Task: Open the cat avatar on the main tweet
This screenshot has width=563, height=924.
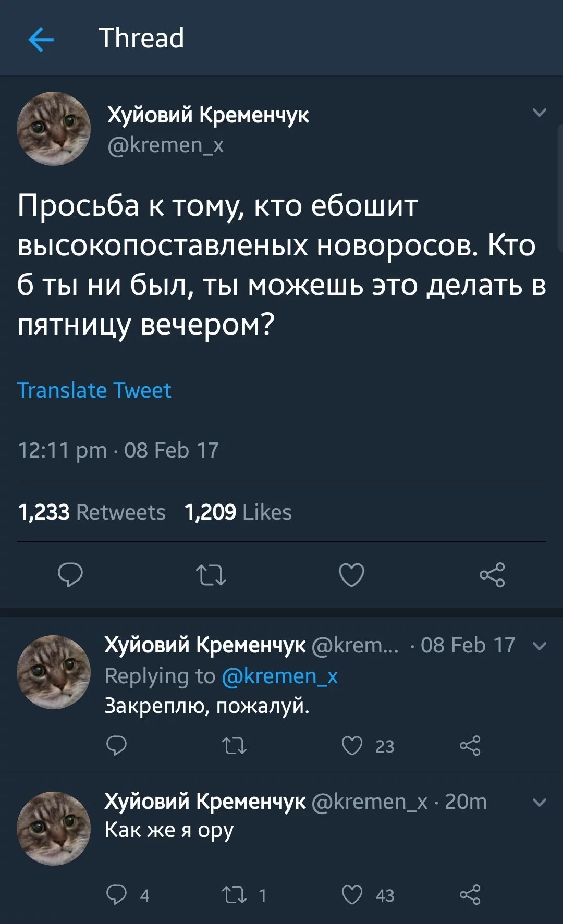Action: (54, 129)
